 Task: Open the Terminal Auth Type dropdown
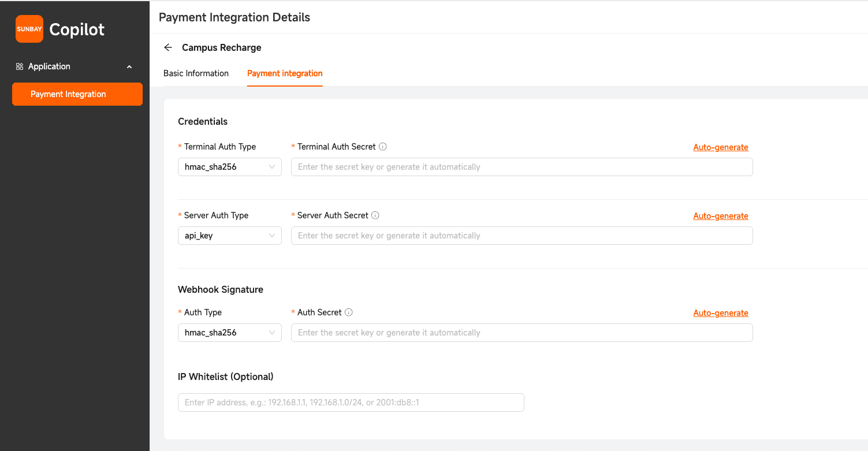point(229,166)
